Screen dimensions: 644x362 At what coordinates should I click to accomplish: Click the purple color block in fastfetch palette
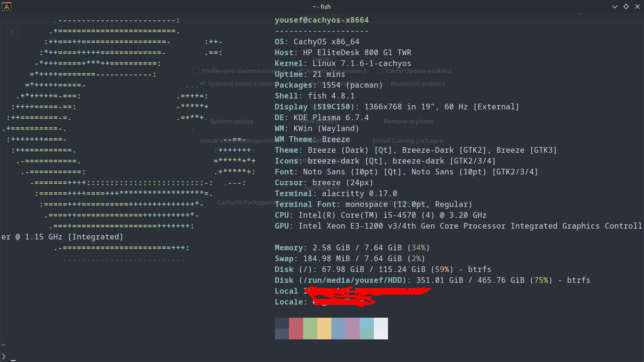pos(353,329)
